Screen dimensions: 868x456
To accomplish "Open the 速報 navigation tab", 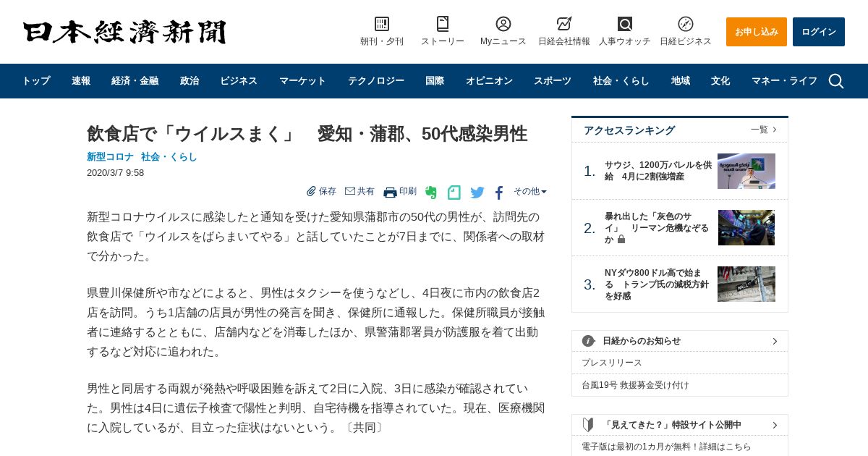I will tap(81, 81).
